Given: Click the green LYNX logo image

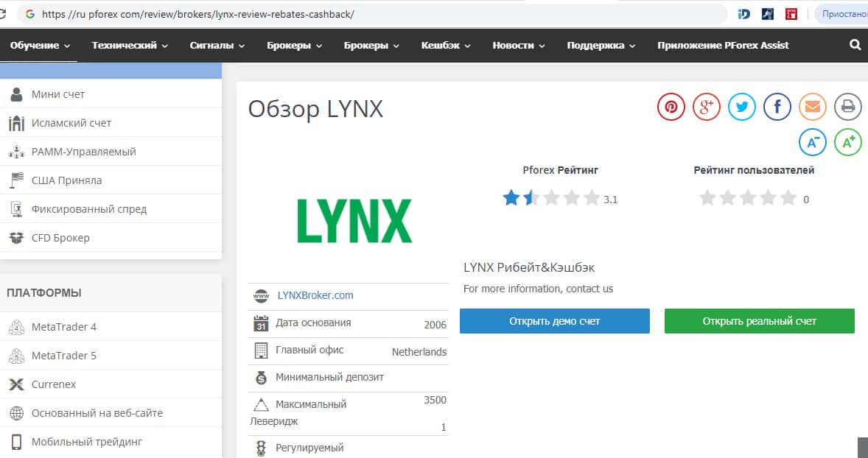Looking at the screenshot, I should 354,221.
